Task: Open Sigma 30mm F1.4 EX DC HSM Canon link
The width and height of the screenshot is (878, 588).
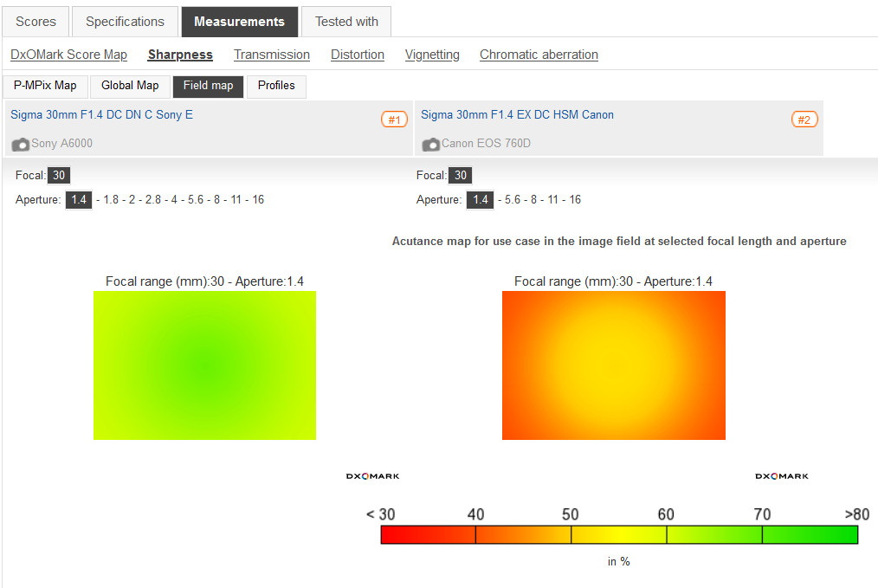Action: [x=518, y=115]
